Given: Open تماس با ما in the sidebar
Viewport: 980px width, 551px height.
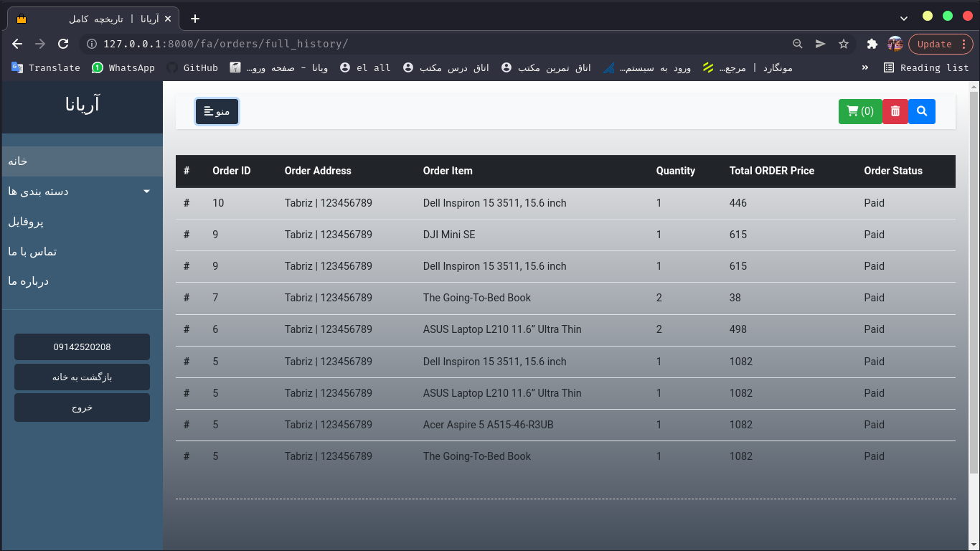Looking at the screenshot, I should coord(82,251).
